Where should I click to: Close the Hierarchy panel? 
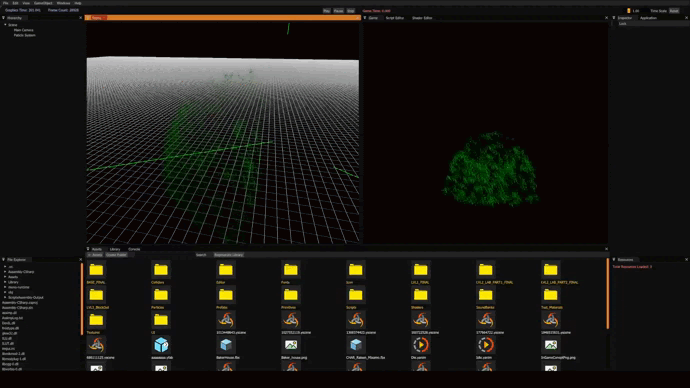click(81, 18)
